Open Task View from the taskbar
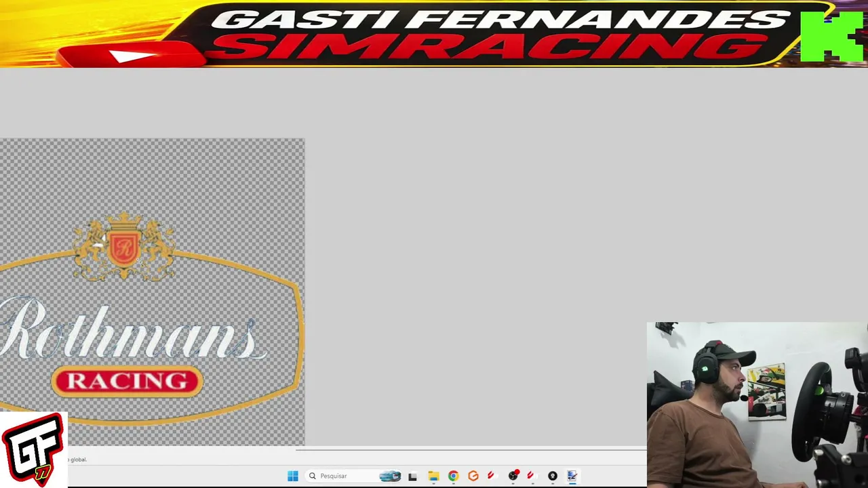The image size is (868, 488). [412, 476]
